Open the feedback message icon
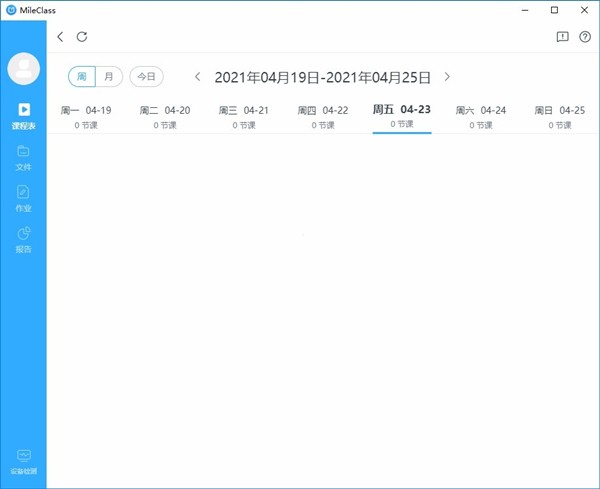The image size is (600, 489). pyautogui.click(x=562, y=37)
